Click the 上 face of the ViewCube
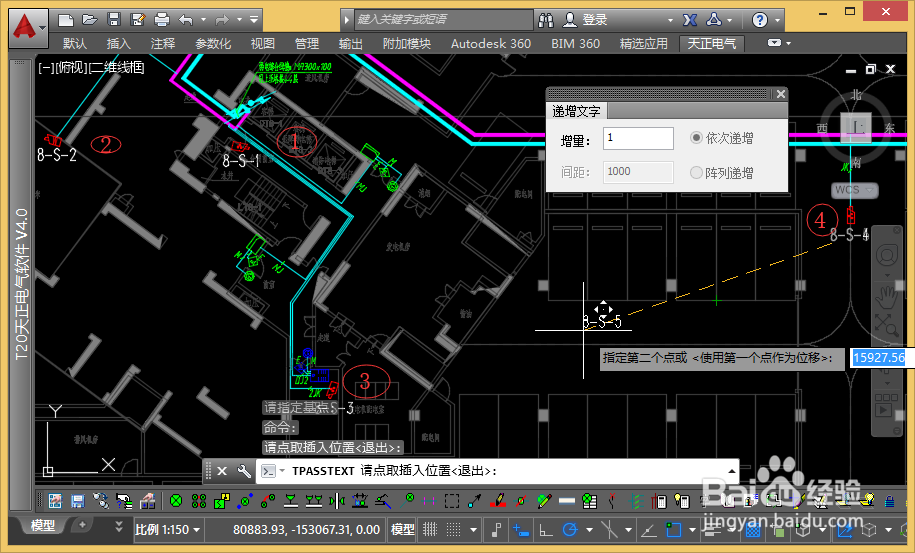The width and height of the screenshot is (915, 553). (855, 127)
